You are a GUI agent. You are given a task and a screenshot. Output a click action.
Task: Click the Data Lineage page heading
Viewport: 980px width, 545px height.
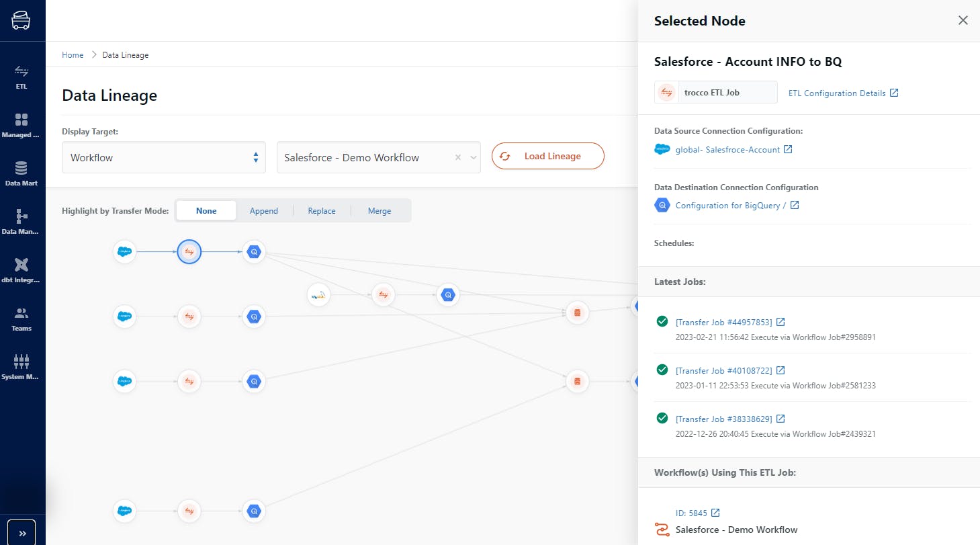point(109,95)
